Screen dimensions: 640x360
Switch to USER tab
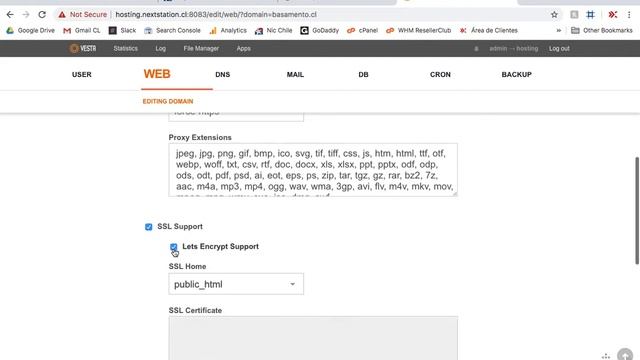(82, 75)
